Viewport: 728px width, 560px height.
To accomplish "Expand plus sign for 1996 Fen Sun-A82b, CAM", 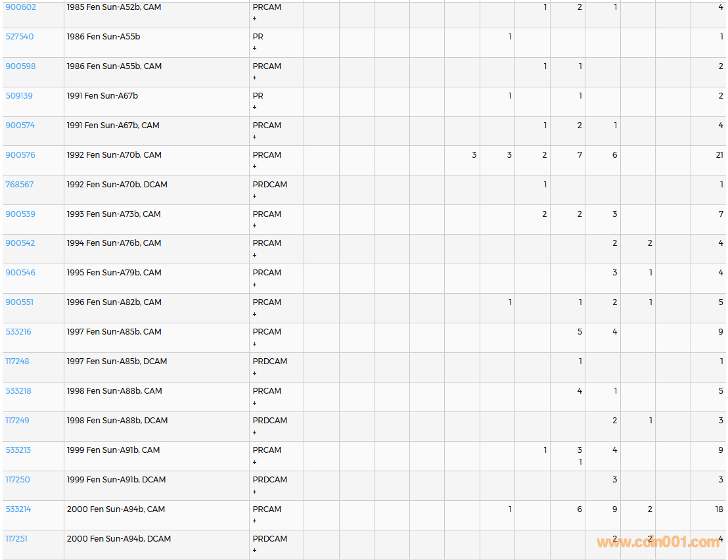I will click(255, 314).
